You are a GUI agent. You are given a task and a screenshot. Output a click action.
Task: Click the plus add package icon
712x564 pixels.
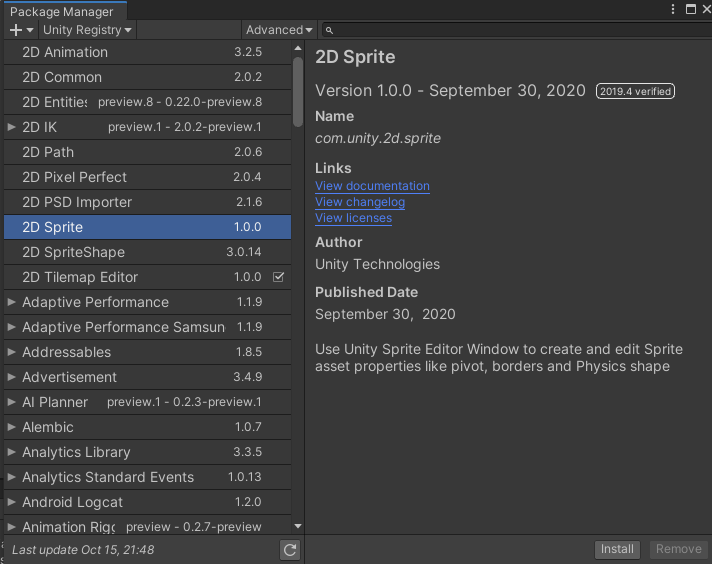[16, 30]
